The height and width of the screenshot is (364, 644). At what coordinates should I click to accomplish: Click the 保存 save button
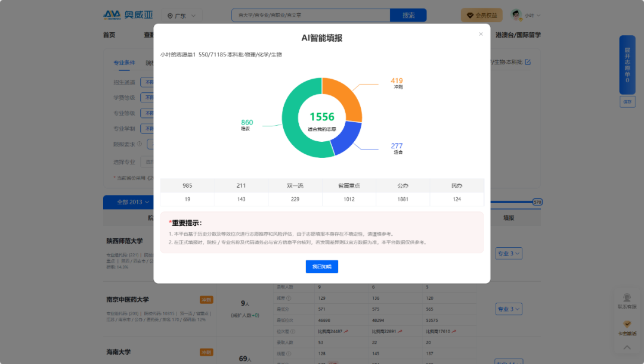[627, 102]
